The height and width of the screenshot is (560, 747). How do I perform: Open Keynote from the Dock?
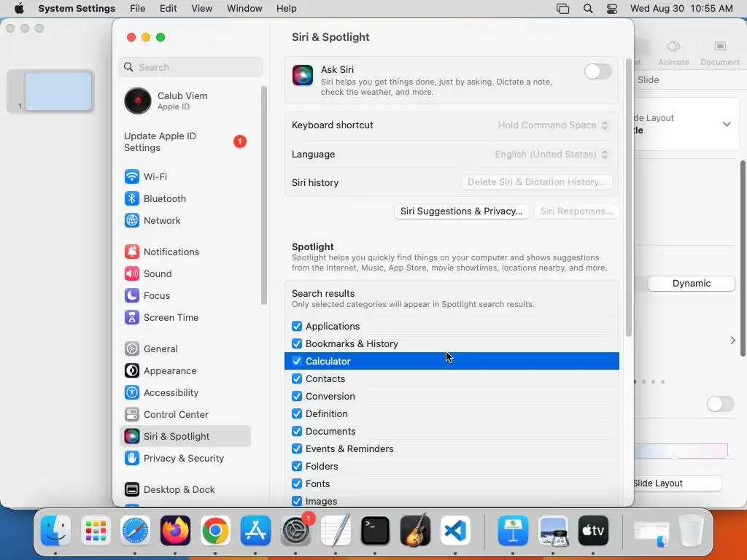513,531
